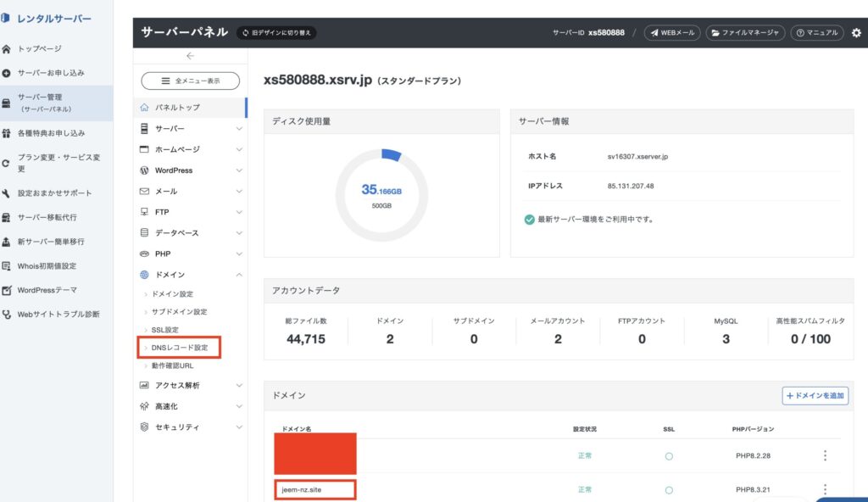Collapse the ドメイン menu section
Screen dimensions: 868x502
click(x=190, y=275)
